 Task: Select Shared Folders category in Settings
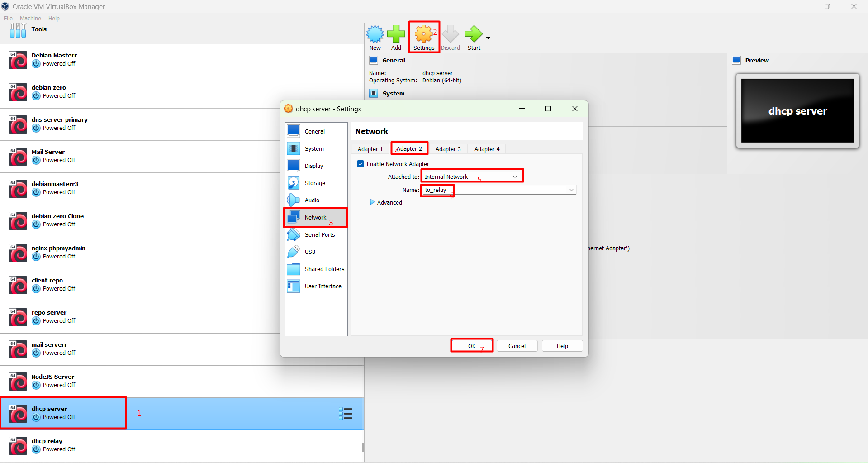point(316,269)
